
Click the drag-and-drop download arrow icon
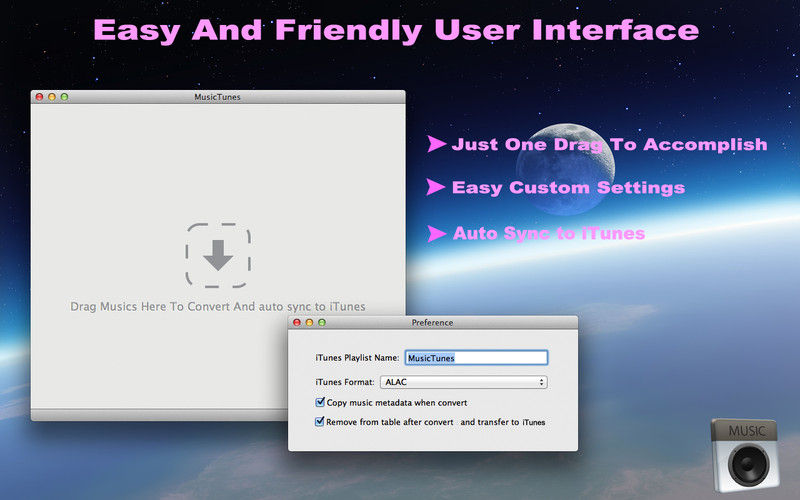pos(218,255)
